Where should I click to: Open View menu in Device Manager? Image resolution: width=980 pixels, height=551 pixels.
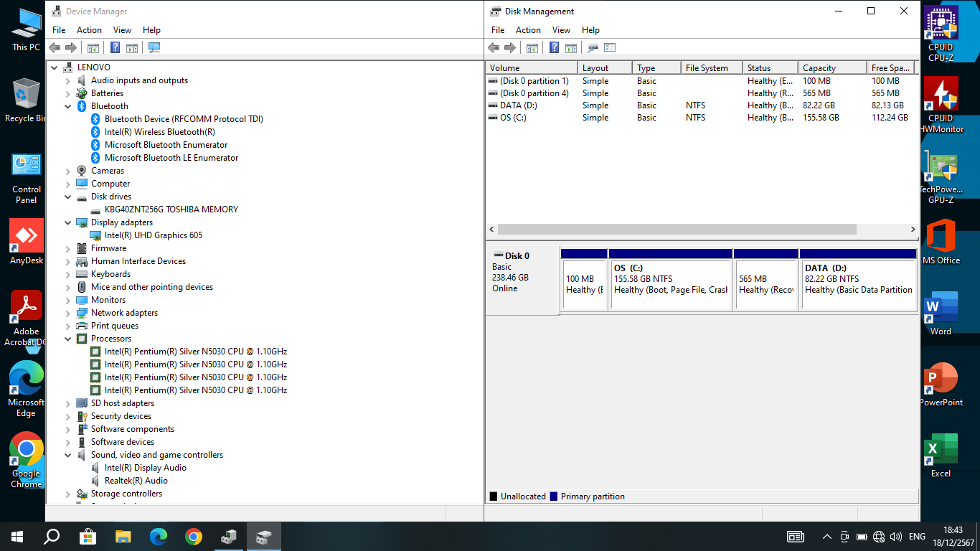tap(123, 30)
